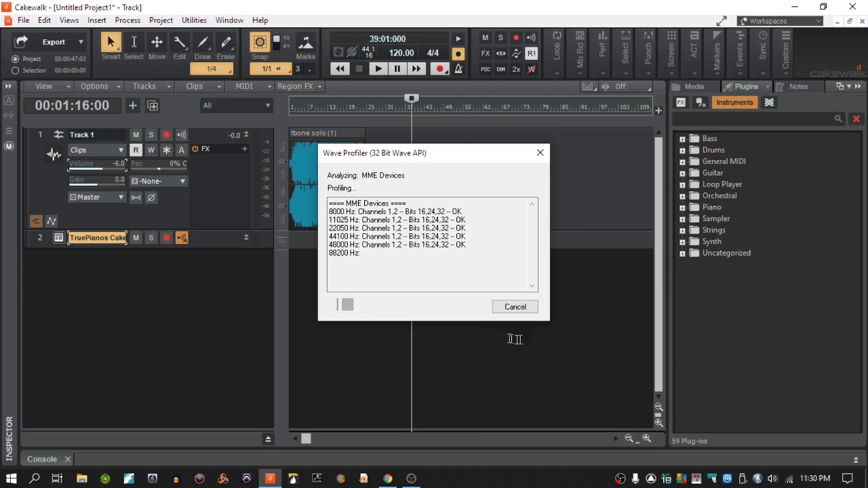
Task: Open Track 1 Clips edit filter dropdown
Action: (97, 150)
